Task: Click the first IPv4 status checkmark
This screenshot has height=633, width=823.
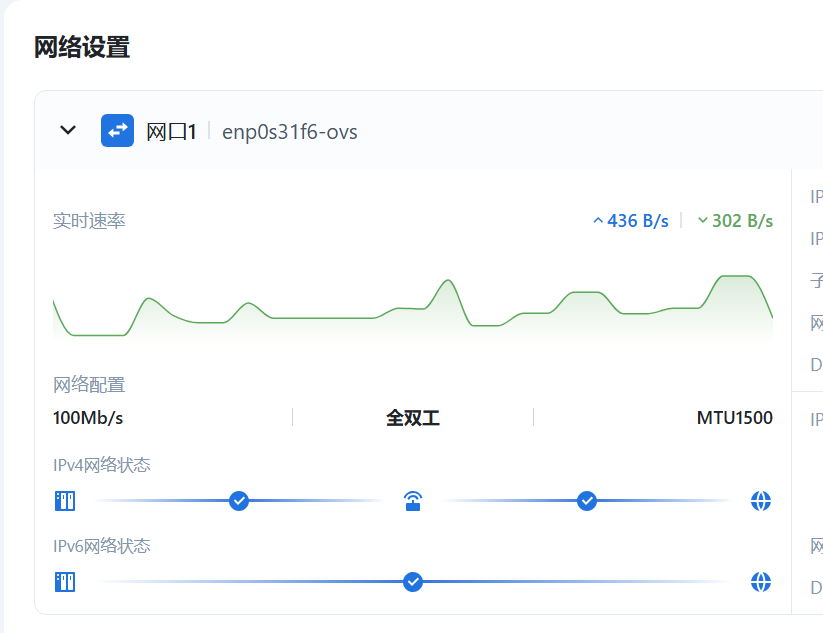Action: [x=239, y=501]
